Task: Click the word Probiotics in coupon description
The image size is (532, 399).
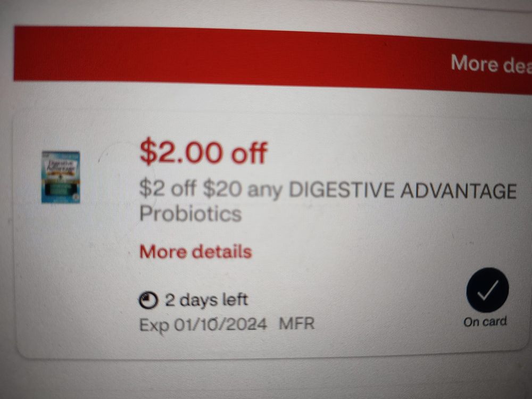Action: click(x=190, y=214)
